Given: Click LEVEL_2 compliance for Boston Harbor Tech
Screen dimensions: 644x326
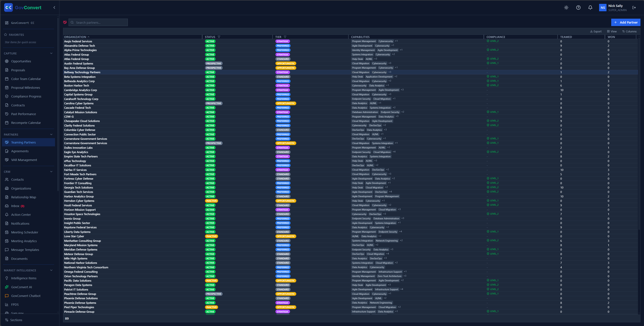Looking at the screenshot, I should tap(493, 85).
